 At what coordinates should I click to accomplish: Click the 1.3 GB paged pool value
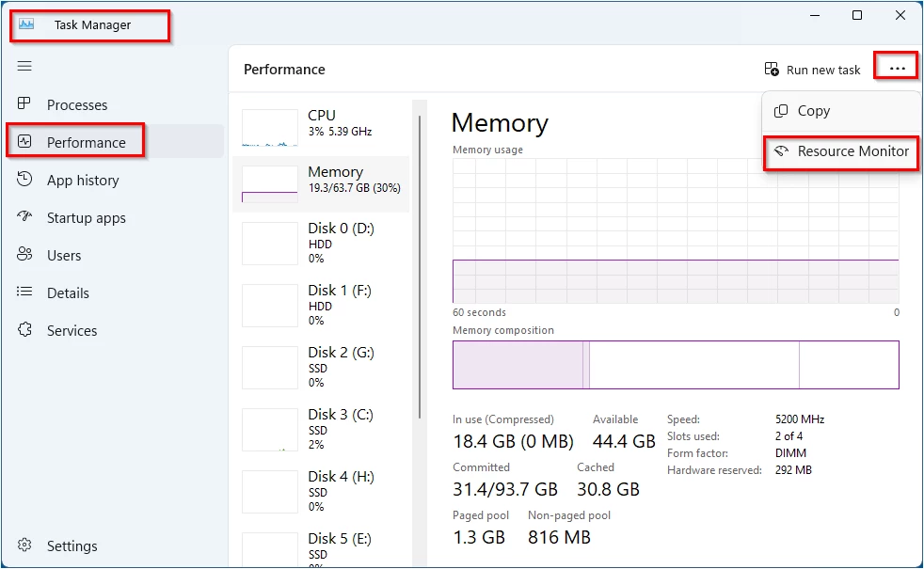[479, 537]
